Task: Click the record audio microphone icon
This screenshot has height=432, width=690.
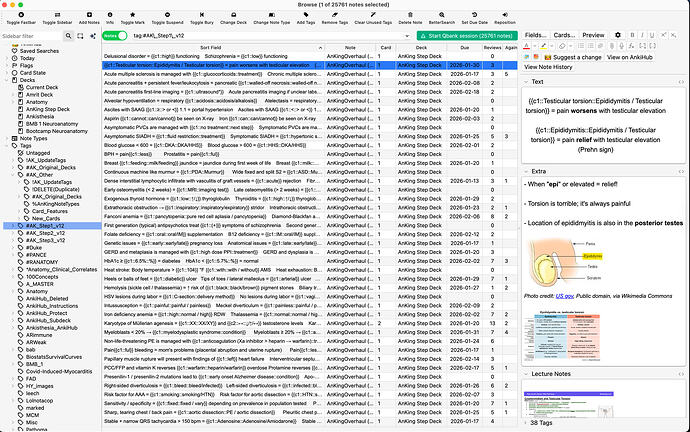Action: click(621, 46)
